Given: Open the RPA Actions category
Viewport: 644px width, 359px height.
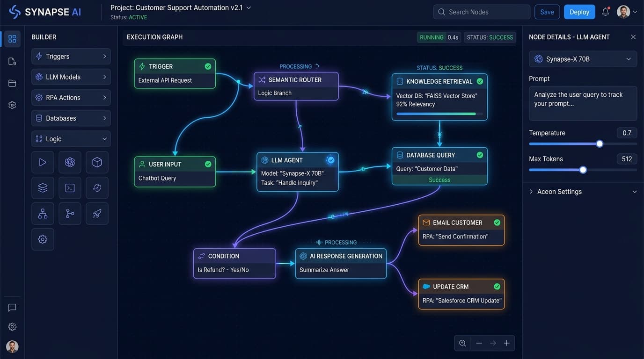Looking at the screenshot, I should point(71,98).
